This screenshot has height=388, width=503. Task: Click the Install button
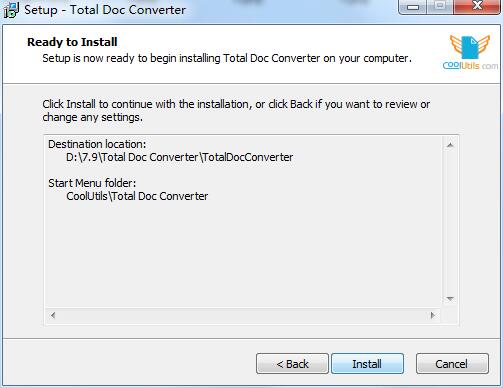(367, 364)
